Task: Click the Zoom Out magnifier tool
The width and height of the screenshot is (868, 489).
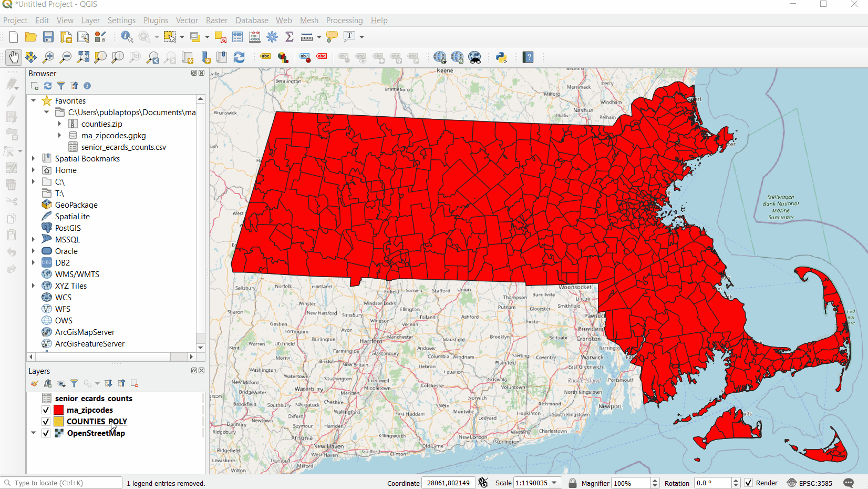Action: [x=66, y=57]
